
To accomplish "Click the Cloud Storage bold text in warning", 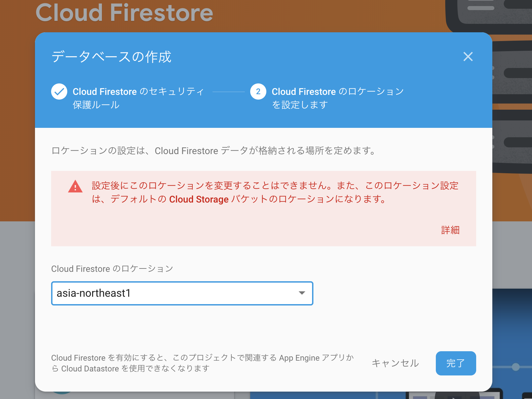I will tap(199, 199).
